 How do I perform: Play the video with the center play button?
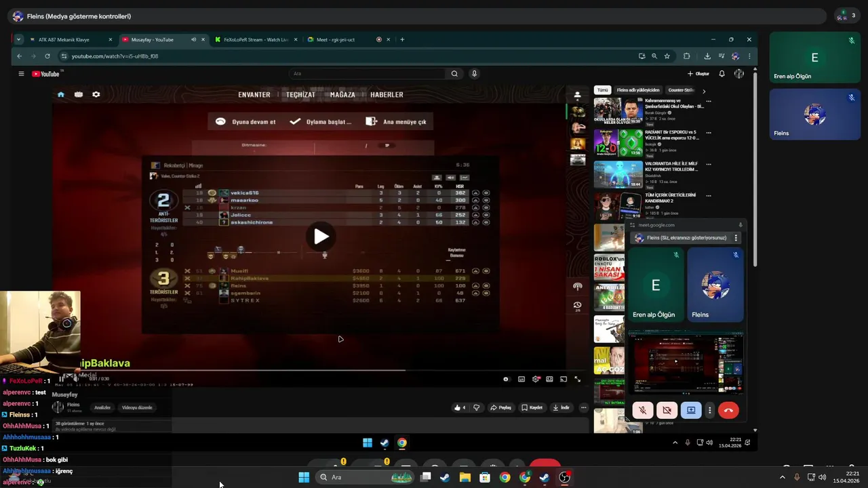coord(321,237)
